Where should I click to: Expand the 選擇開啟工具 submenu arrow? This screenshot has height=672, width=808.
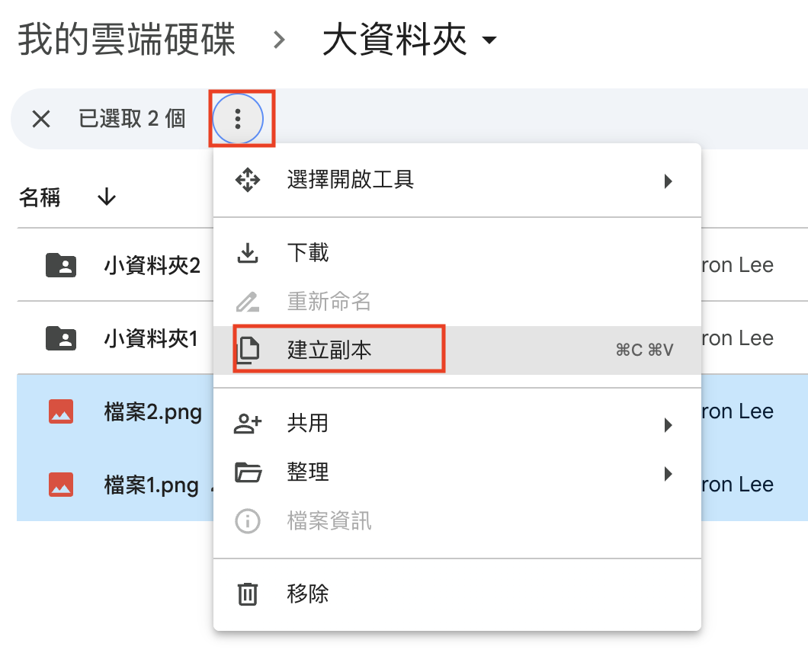[668, 181]
